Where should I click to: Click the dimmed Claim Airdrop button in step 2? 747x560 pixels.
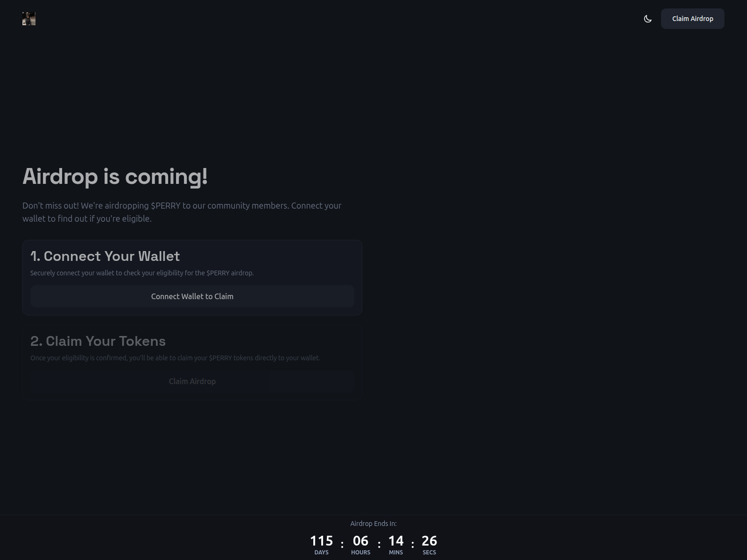(x=192, y=381)
